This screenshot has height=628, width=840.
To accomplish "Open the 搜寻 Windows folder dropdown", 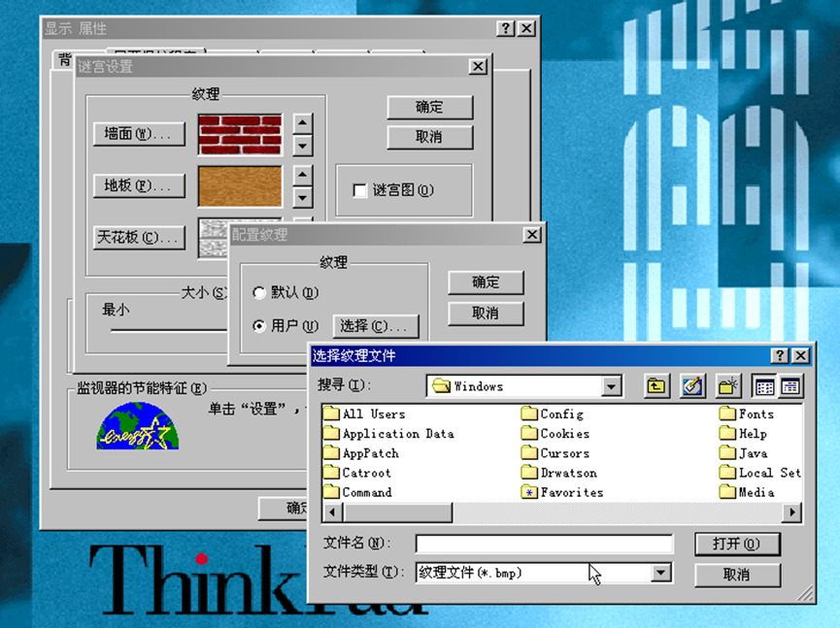I will click(611, 386).
